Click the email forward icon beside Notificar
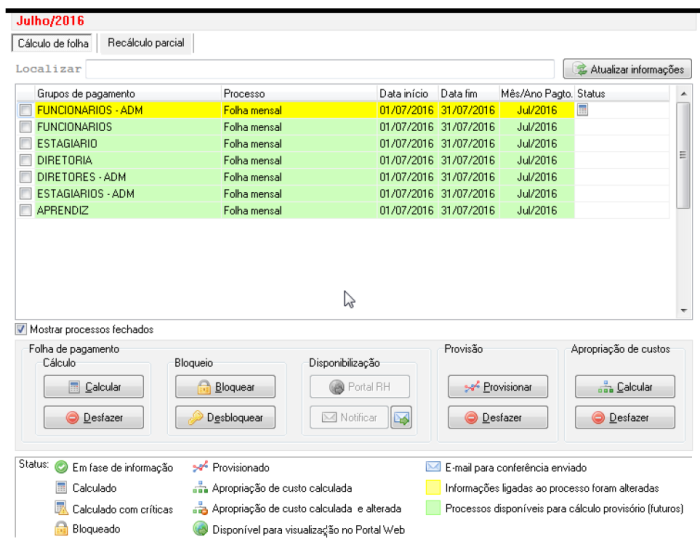700x539 pixels. click(x=400, y=418)
